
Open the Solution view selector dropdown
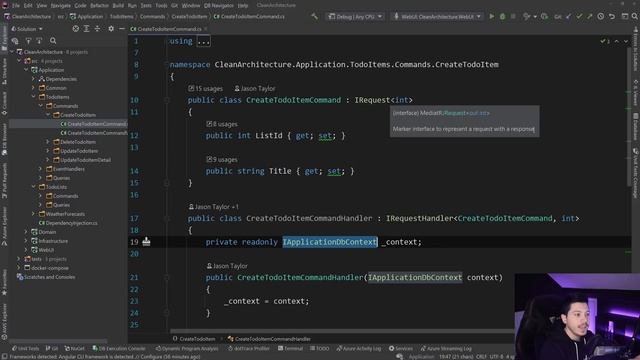click(x=27, y=29)
